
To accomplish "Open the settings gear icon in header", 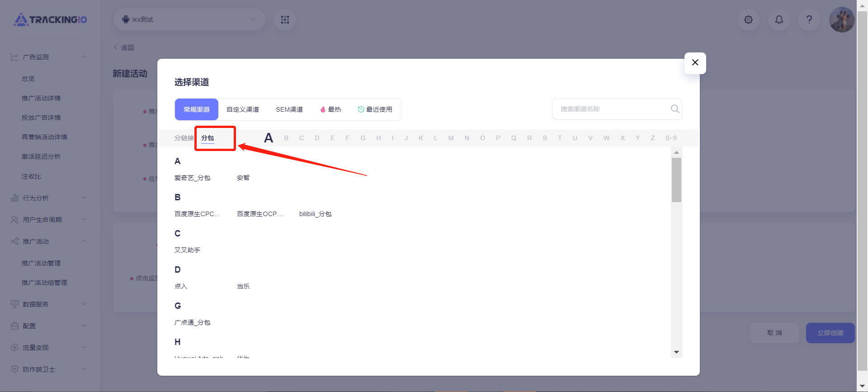I will click(x=748, y=20).
